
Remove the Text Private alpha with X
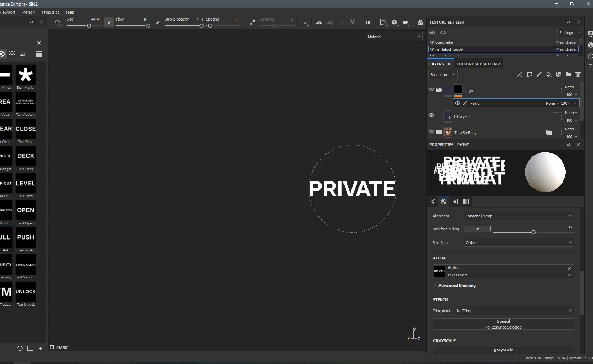point(569,268)
